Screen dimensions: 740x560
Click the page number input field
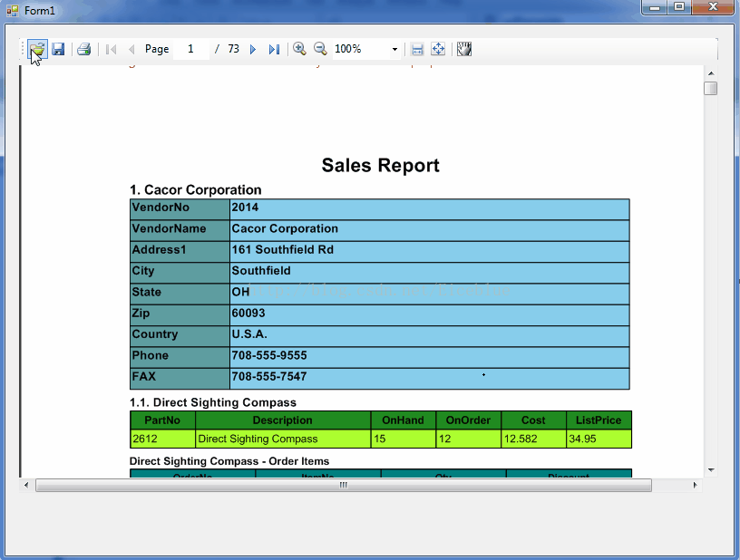pyautogui.click(x=191, y=49)
